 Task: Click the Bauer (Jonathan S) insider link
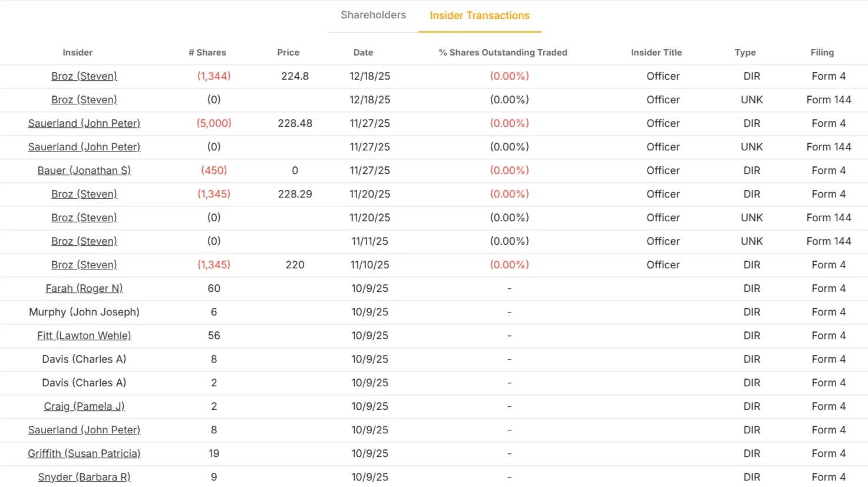84,170
